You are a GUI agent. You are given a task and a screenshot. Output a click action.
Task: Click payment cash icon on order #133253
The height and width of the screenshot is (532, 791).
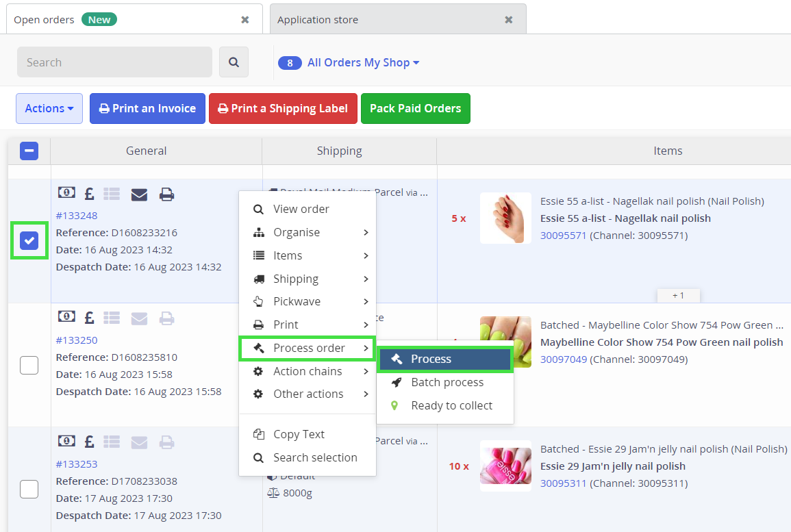(66, 442)
